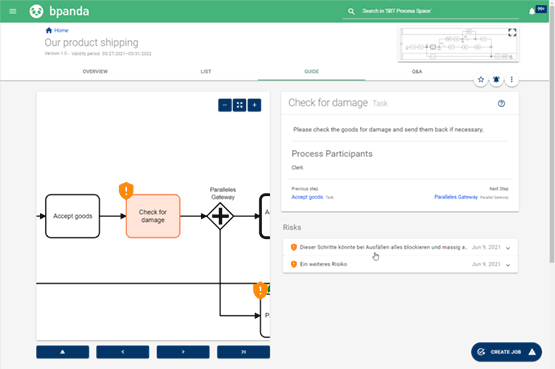Zoom out the diagram with minus
Screen dimensions: 555x369
[225, 105]
